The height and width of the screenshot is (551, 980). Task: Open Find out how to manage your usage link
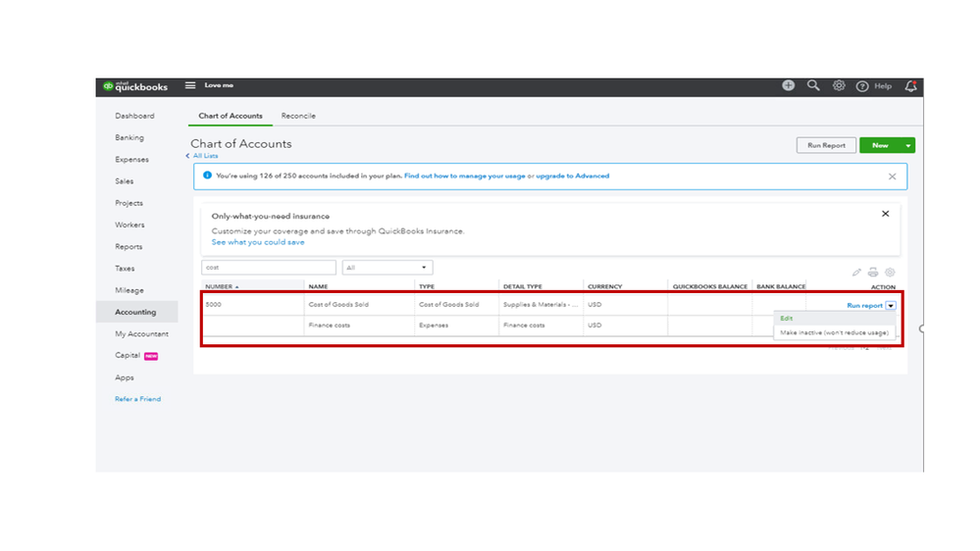click(x=464, y=176)
